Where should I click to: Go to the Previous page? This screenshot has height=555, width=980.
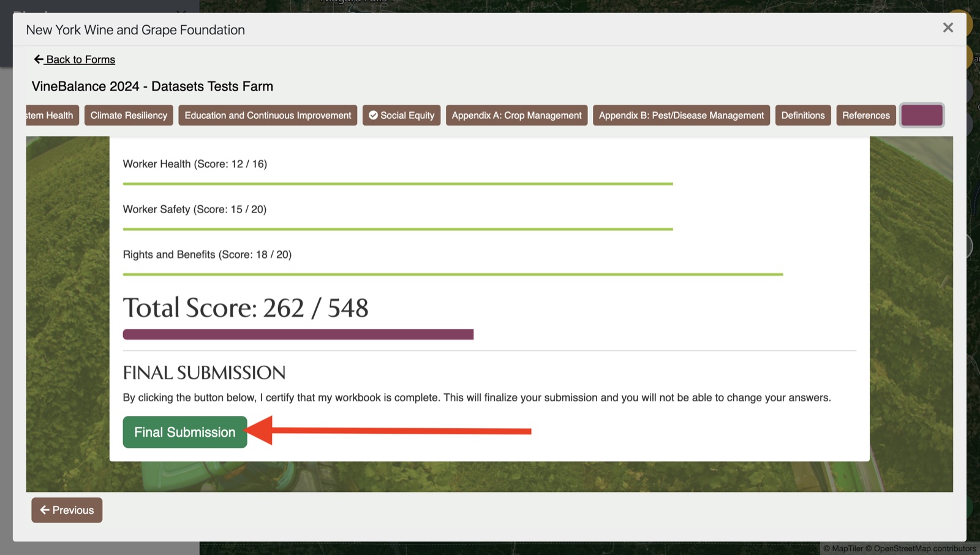(x=67, y=510)
